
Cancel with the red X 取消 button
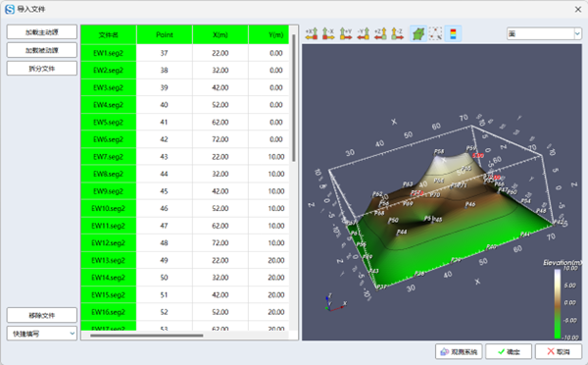559,351
